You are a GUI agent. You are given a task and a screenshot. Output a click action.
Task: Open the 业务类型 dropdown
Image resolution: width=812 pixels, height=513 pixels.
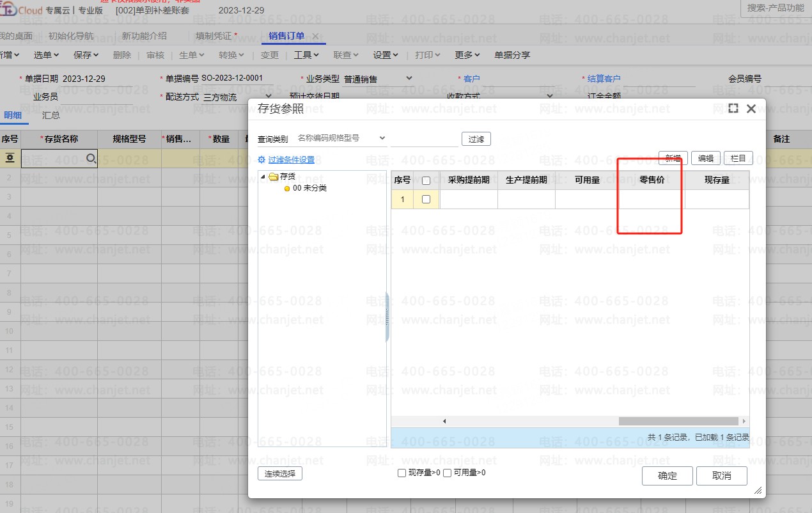click(x=409, y=79)
